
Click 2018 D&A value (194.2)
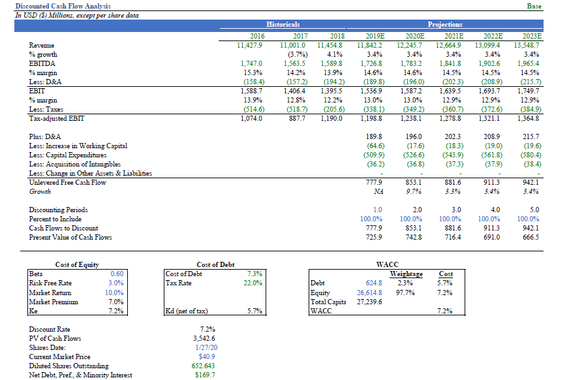334,82
